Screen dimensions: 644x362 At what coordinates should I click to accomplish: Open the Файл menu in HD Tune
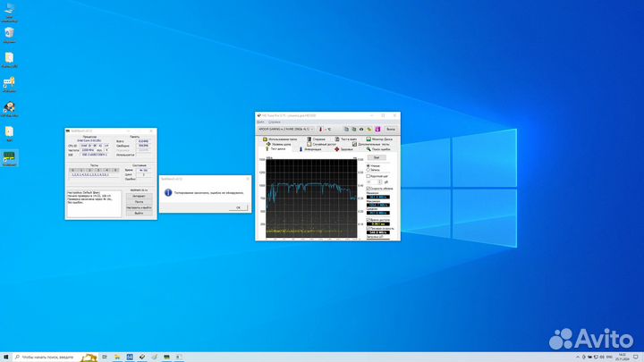(260, 122)
